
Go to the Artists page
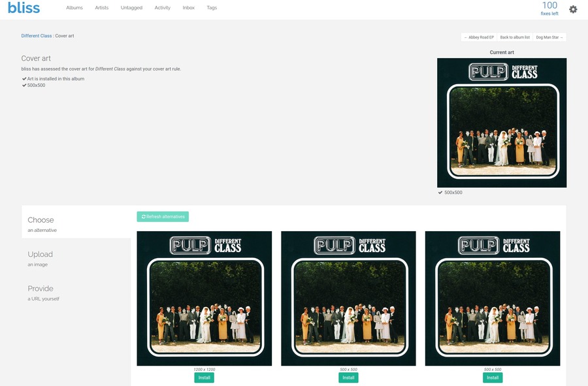click(102, 7)
